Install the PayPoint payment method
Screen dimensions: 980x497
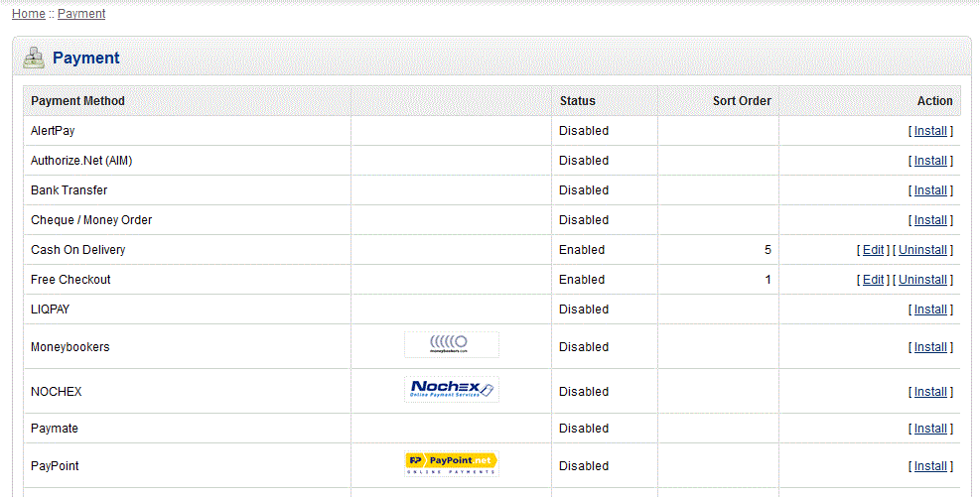coord(930,466)
